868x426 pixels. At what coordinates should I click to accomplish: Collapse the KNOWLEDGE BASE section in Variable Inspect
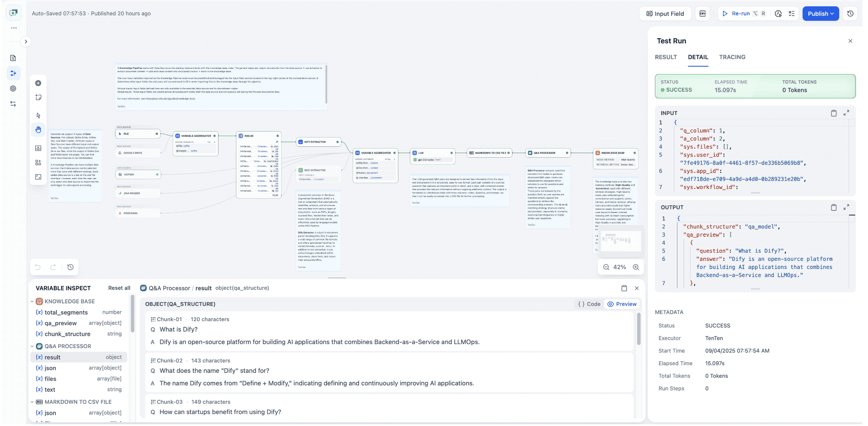32,301
